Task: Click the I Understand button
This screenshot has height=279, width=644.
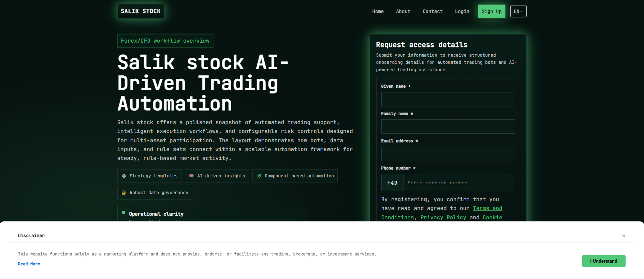Action: [604, 261]
